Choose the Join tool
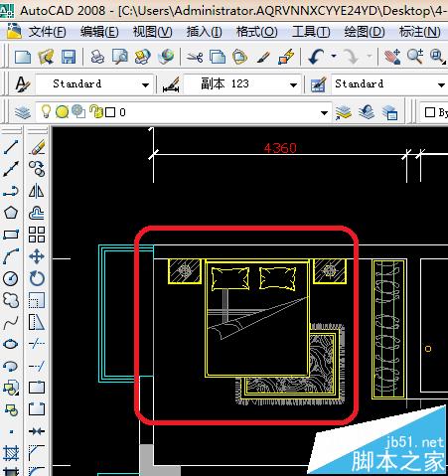 point(37,431)
